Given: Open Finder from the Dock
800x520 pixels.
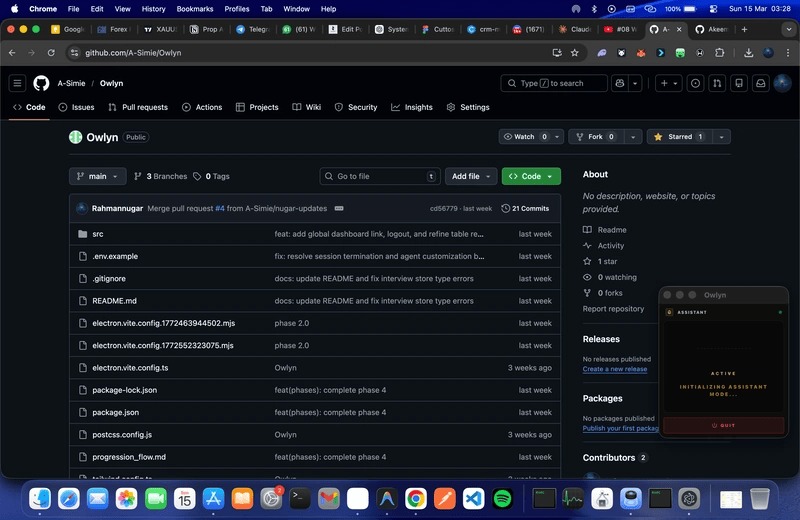Looking at the screenshot, I should click(40, 499).
